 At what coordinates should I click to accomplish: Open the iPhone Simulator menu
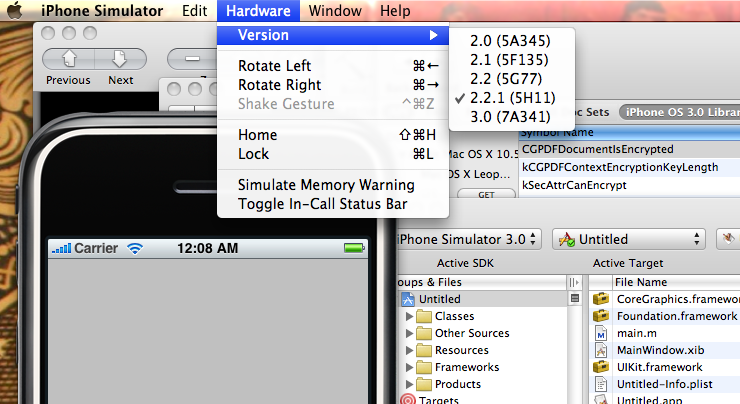pyautogui.click(x=102, y=10)
